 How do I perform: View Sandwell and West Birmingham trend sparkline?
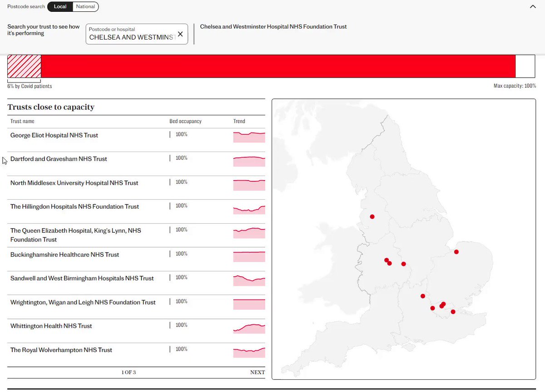pyautogui.click(x=249, y=280)
